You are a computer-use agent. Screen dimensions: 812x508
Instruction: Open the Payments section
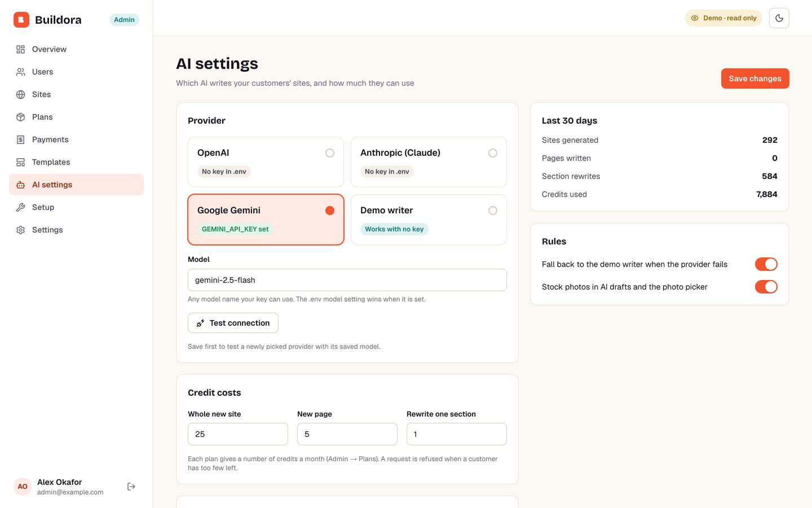pos(77,139)
